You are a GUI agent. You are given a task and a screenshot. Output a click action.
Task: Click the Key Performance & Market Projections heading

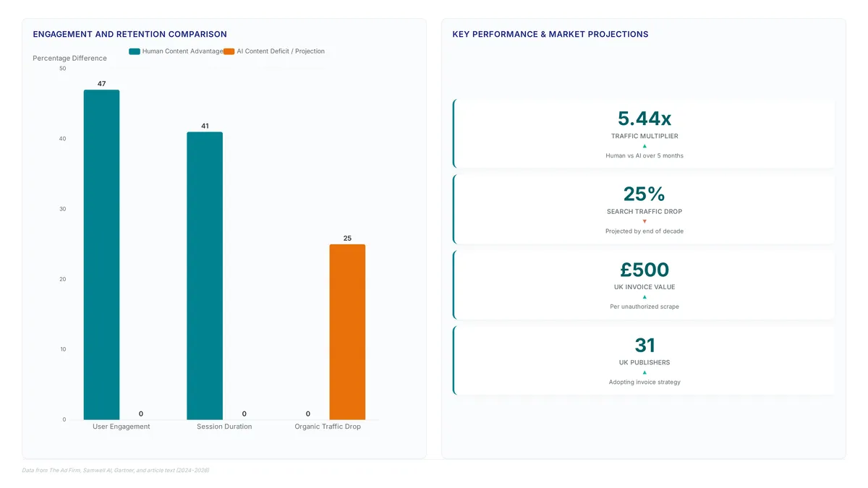[550, 34]
